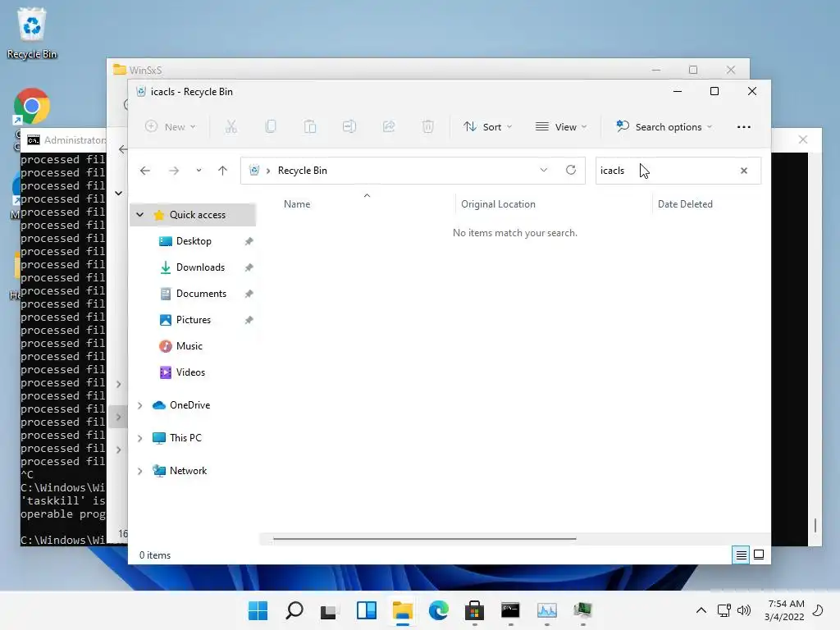Expand the This PC tree node

[139, 438]
